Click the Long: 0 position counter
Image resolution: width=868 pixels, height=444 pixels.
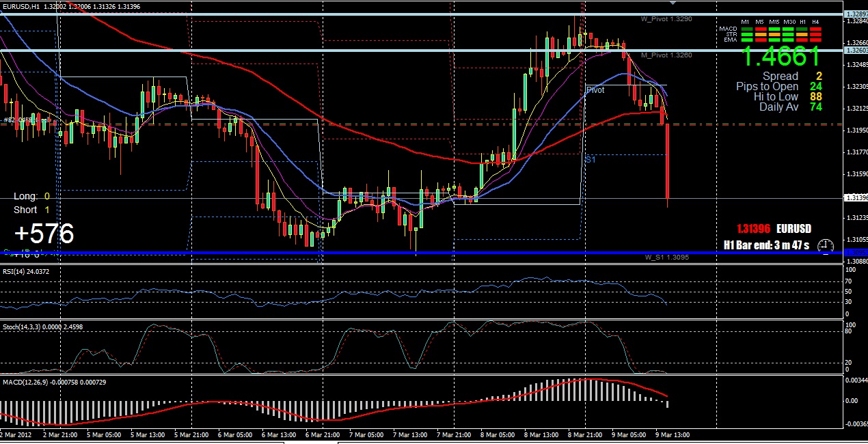click(31, 196)
